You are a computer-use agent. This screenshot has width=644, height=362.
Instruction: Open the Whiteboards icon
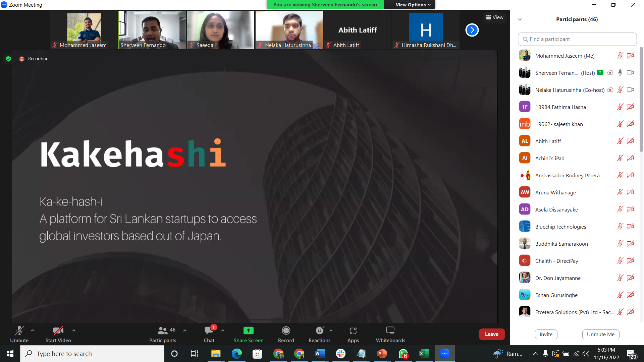tap(390, 330)
